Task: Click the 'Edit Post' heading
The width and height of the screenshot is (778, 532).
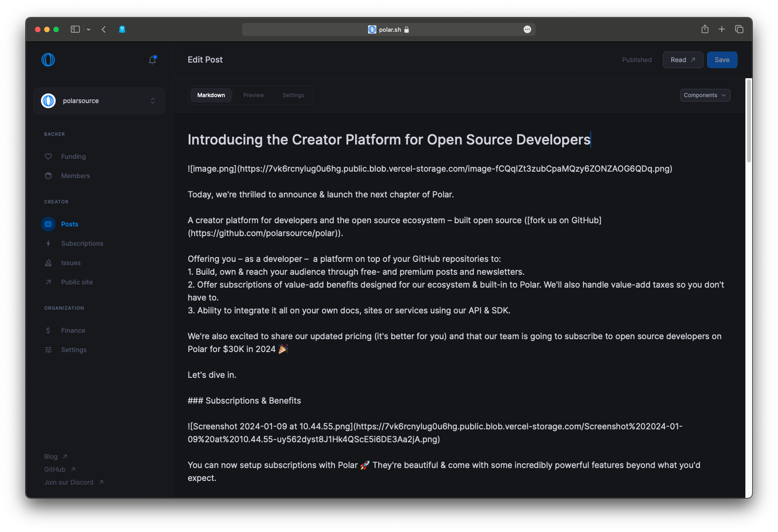Action: pos(205,60)
